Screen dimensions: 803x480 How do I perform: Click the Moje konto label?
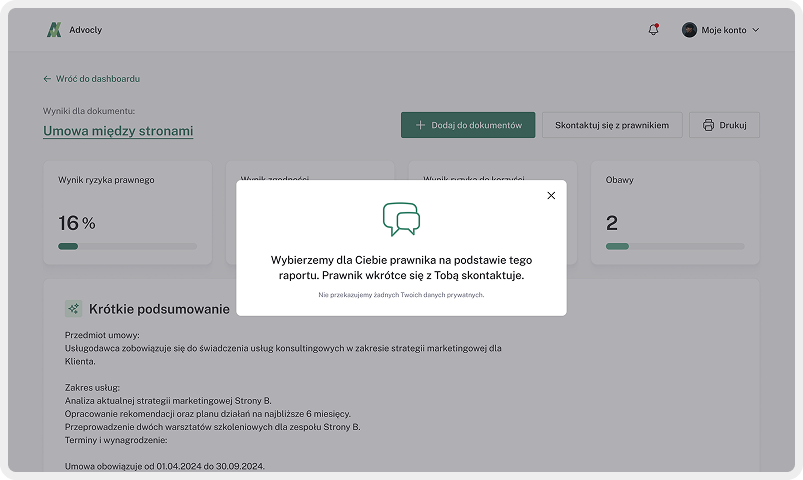[x=724, y=30]
